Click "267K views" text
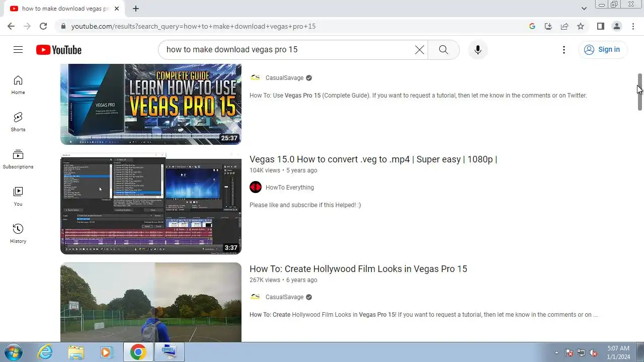The image size is (644, 362). coord(265,280)
